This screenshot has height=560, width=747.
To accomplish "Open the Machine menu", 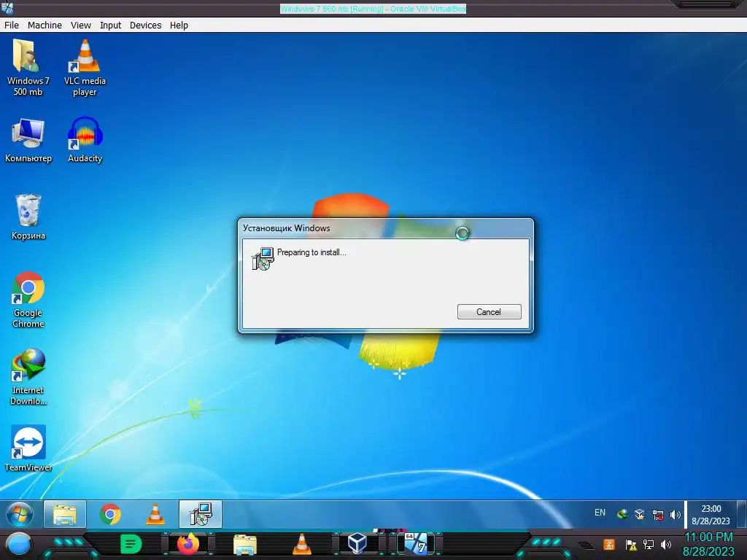I will pos(44,26).
